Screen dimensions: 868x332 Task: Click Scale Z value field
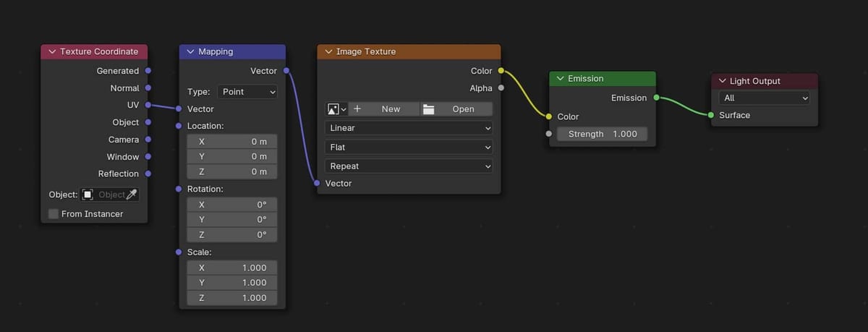tap(231, 298)
